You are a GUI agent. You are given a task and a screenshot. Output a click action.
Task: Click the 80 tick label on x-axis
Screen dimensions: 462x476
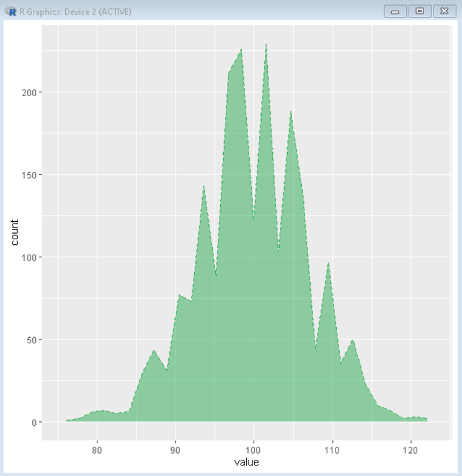pos(97,450)
